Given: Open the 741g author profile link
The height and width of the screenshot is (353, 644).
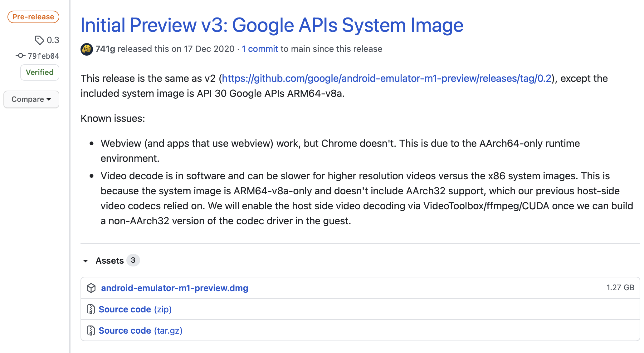Looking at the screenshot, I should click(105, 49).
